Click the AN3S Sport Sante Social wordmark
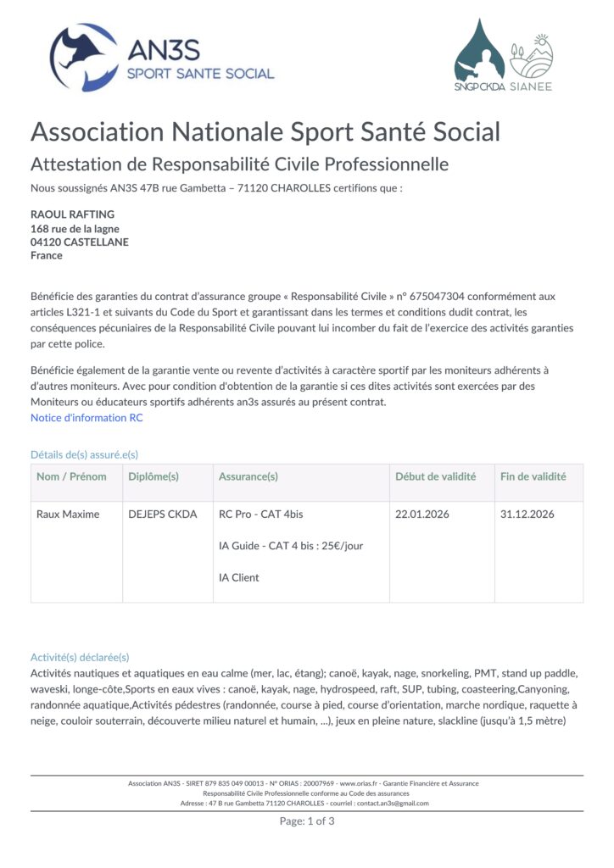614x868 pixels. 200,61
